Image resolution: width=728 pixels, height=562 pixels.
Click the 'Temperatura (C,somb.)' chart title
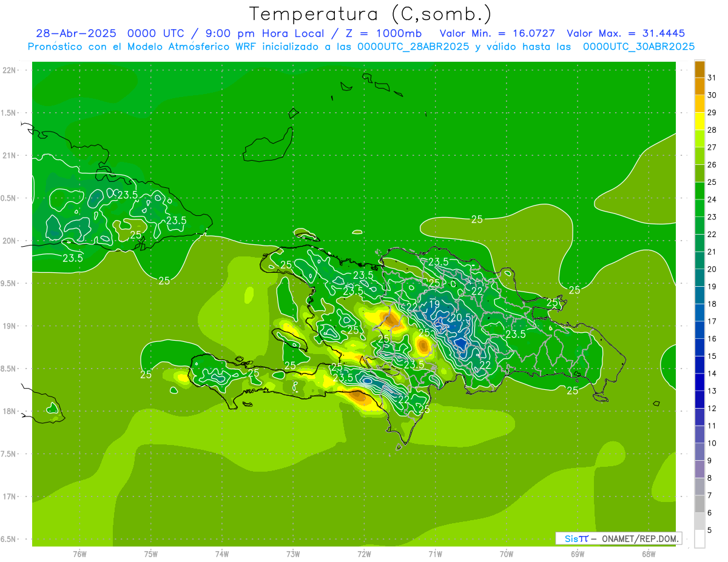point(370,13)
